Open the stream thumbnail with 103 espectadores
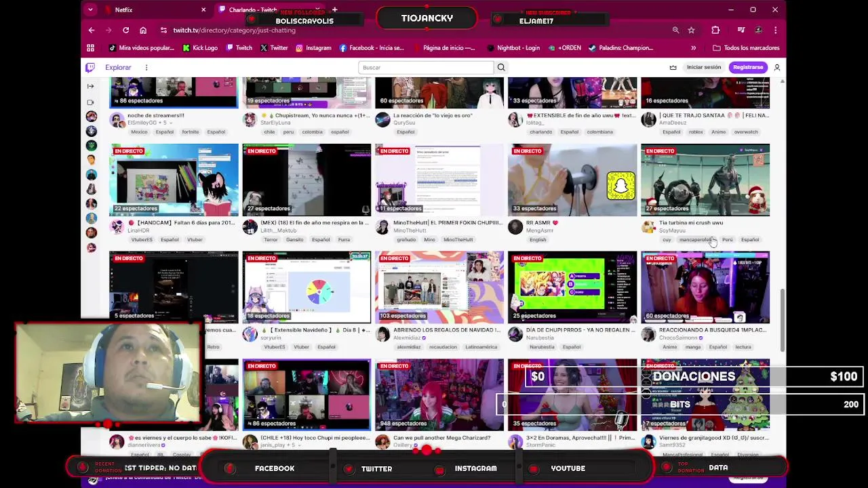The height and width of the screenshot is (488, 868). [x=439, y=287]
